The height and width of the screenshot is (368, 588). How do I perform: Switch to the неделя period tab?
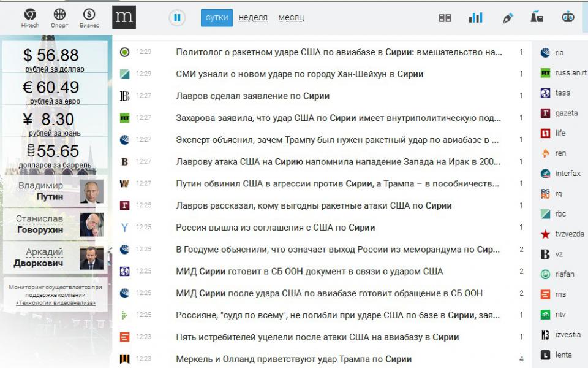(x=253, y=18)
